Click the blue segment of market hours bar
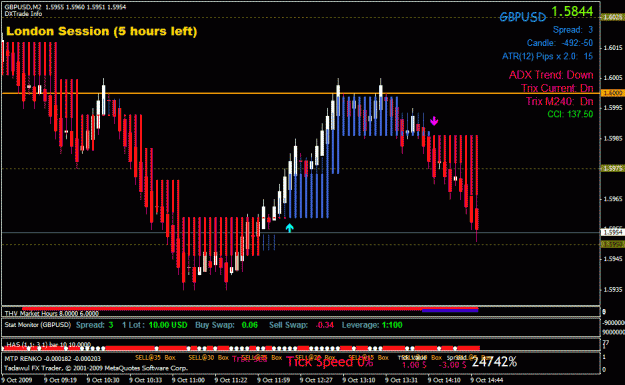625x385 pixels. pyautogui.click(x=450, y=310)
